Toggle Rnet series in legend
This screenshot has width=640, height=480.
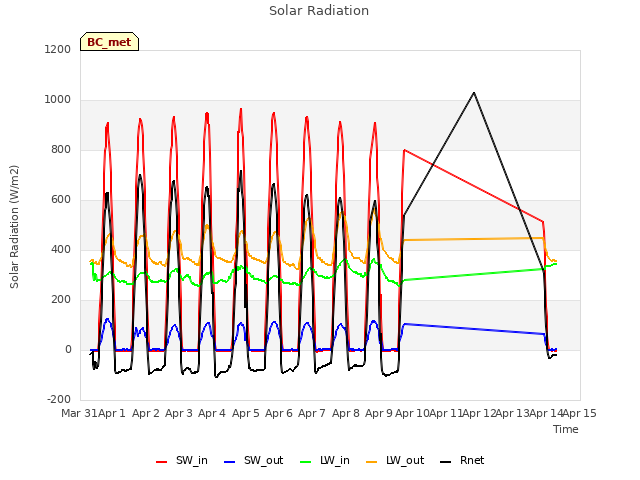(462, 460)
